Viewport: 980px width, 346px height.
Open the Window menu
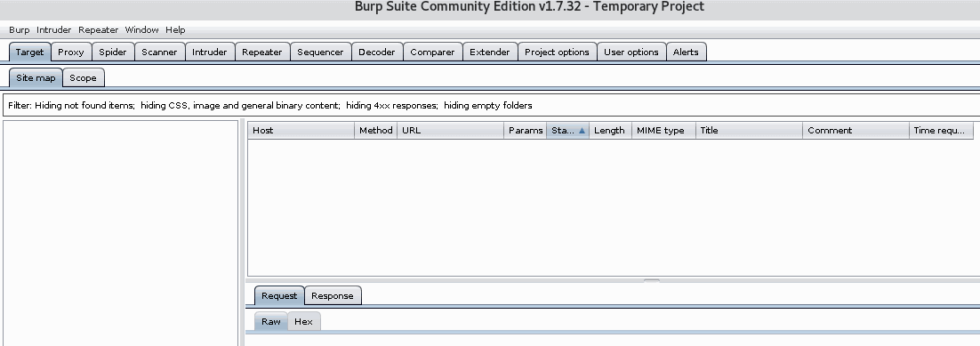142,29
